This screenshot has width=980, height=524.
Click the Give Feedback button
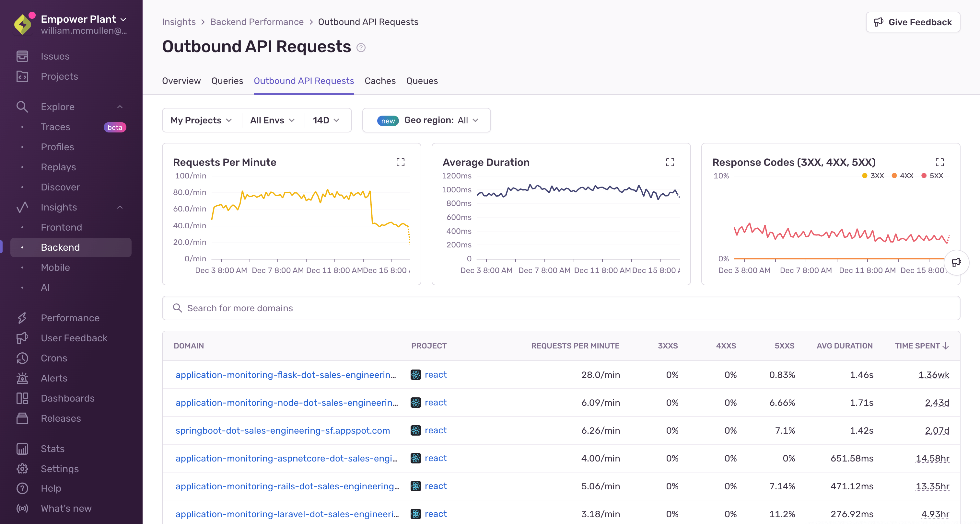pyautogui.click(x=912, y=22)
